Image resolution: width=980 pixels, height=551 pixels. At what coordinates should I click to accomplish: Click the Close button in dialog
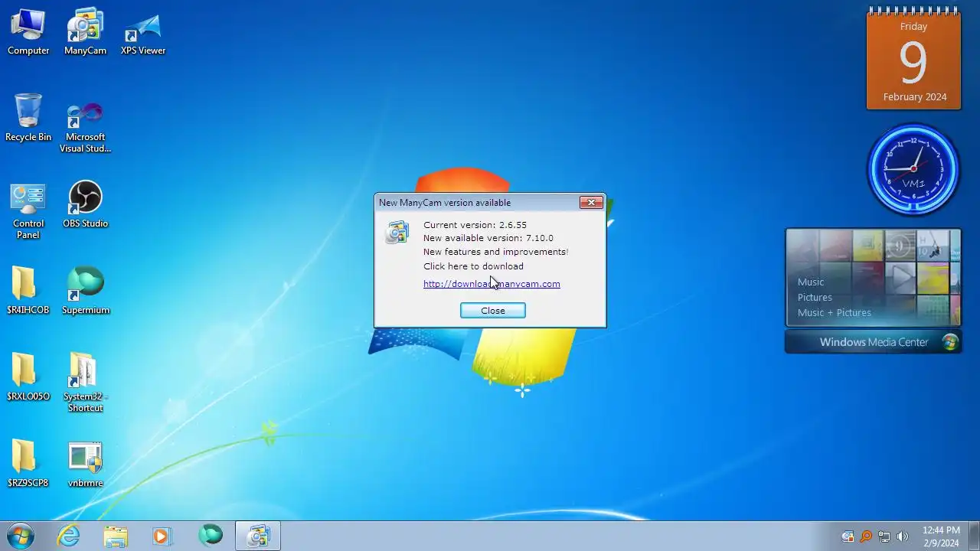[493, 311]
